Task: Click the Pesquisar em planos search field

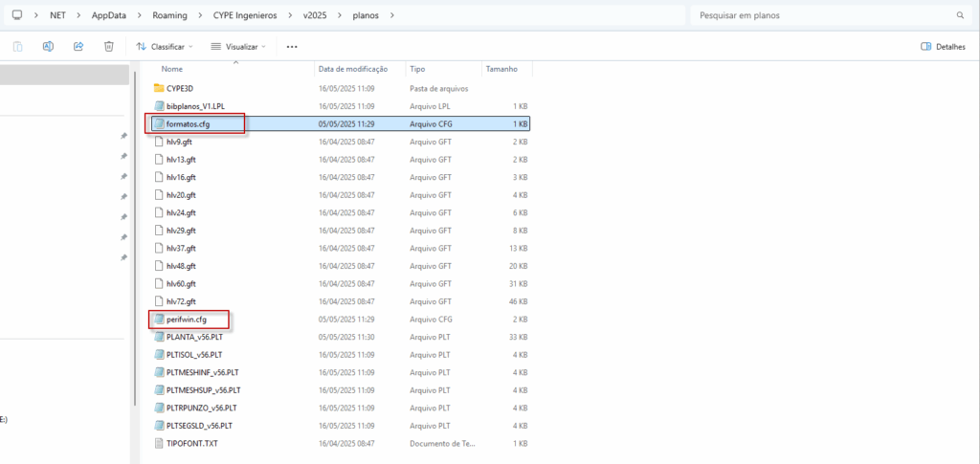Action: (823, 15)
